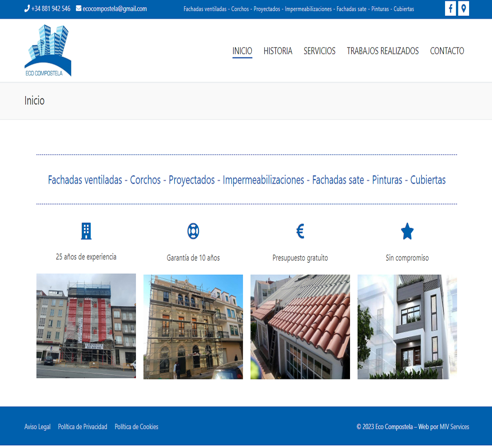492x448 pixels.
Task: Open Política de Cookies link
Action: coord(136,427)
